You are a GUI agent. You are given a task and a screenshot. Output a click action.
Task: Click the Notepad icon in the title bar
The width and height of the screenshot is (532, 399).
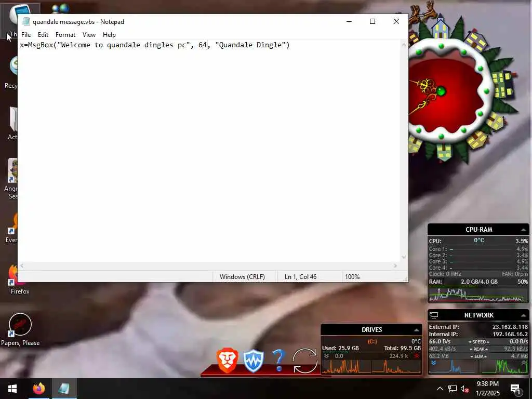coord(26,21)
